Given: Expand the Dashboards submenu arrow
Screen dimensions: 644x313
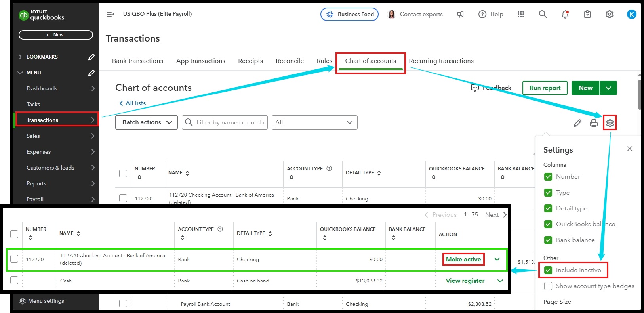Looking at the screenshot, I should pyautogui.click(x=93, y=88).
